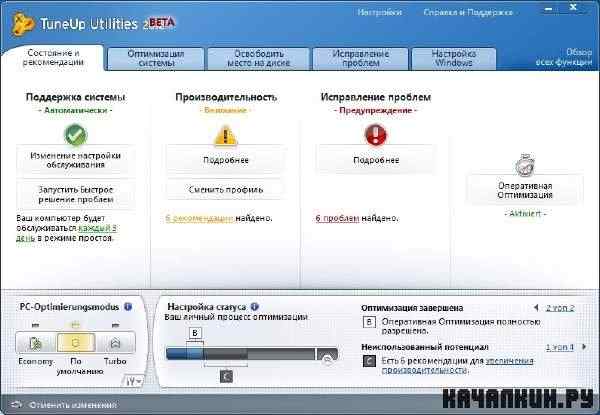This screenshot has width=600, height=415.
Task: Click the 2 von 2 counter link
Action: (560, 308)
